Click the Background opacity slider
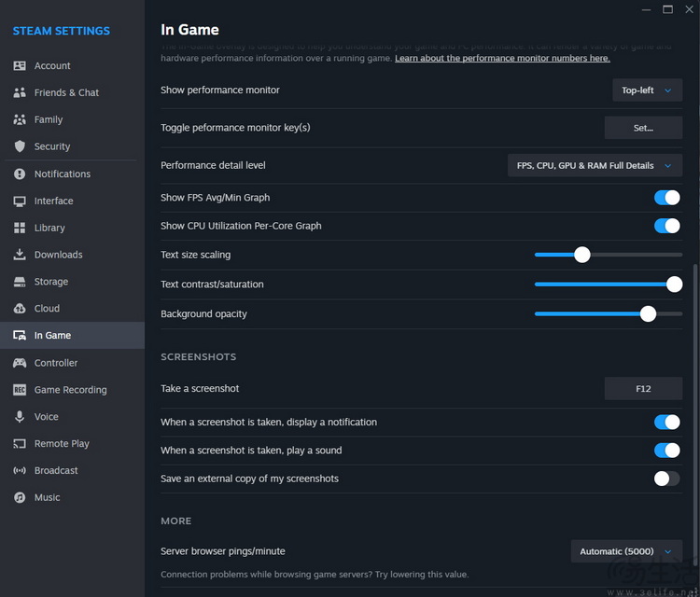Image resolution: width=700 pixels, height=597 pixels. click(609, 314)
